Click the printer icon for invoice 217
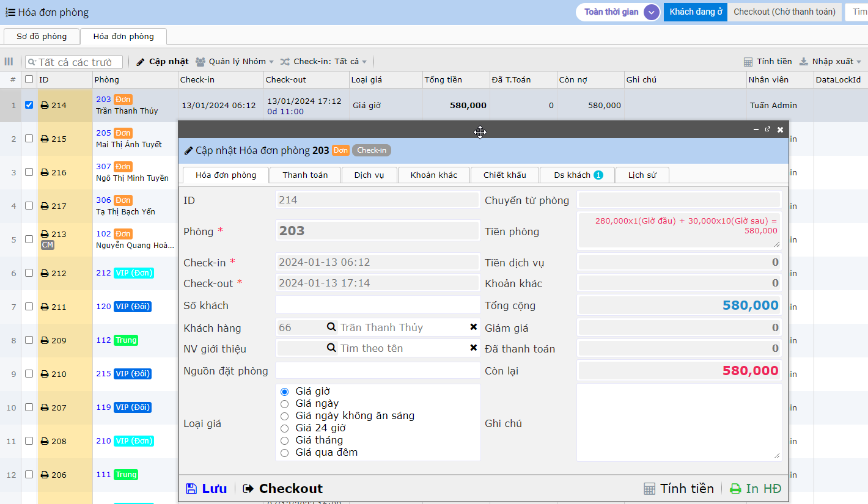 [44, 206]
